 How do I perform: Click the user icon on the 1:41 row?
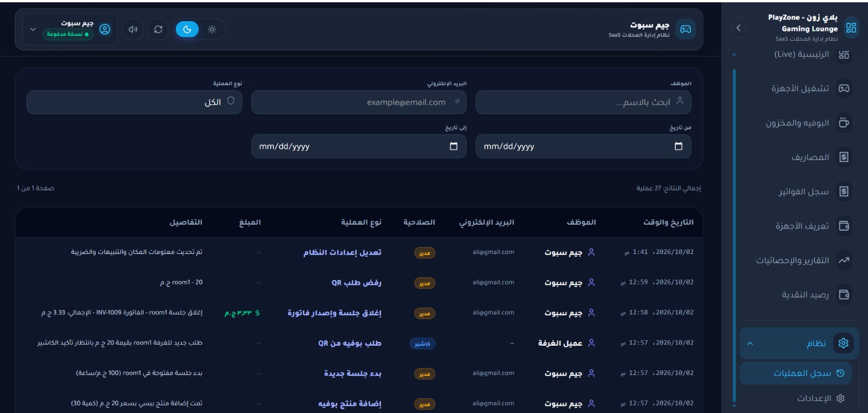tap(591, 252)
